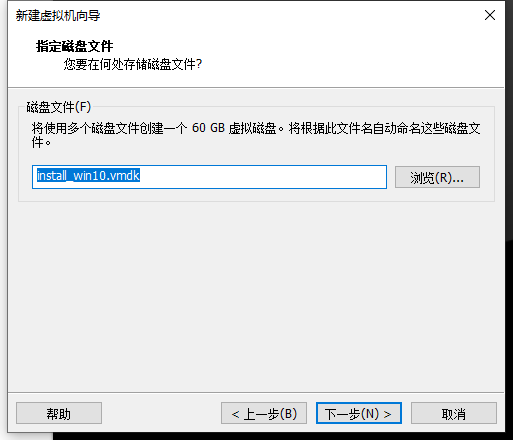Open help with the 帮助 button
The image size is (513, 440).
(59, 413)
